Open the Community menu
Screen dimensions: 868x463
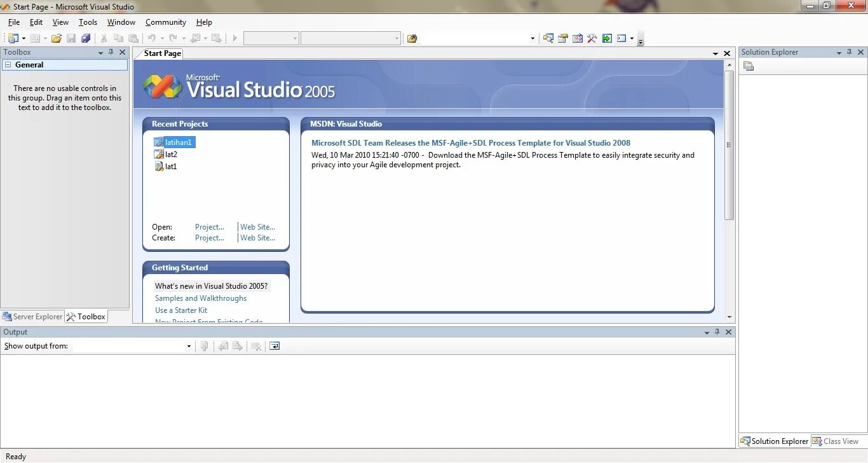pyautogui.click(x=166, y=22)
